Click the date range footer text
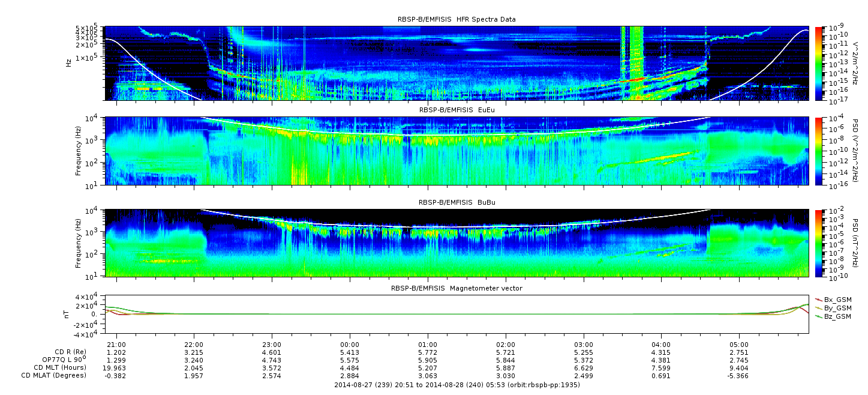The height and width of the screenshot is (395, 868). tap(456, 384)
